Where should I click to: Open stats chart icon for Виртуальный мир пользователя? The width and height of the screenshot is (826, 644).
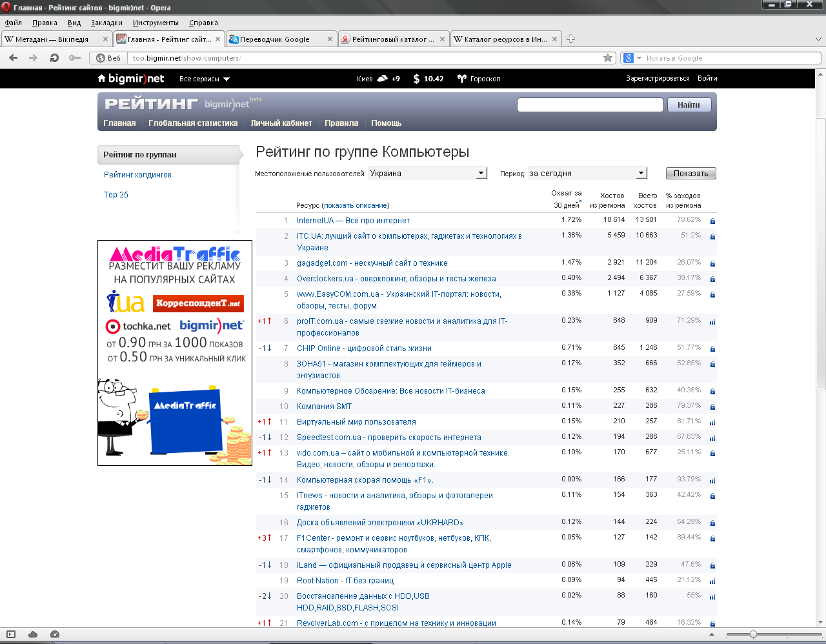click(x=712, y=422)
